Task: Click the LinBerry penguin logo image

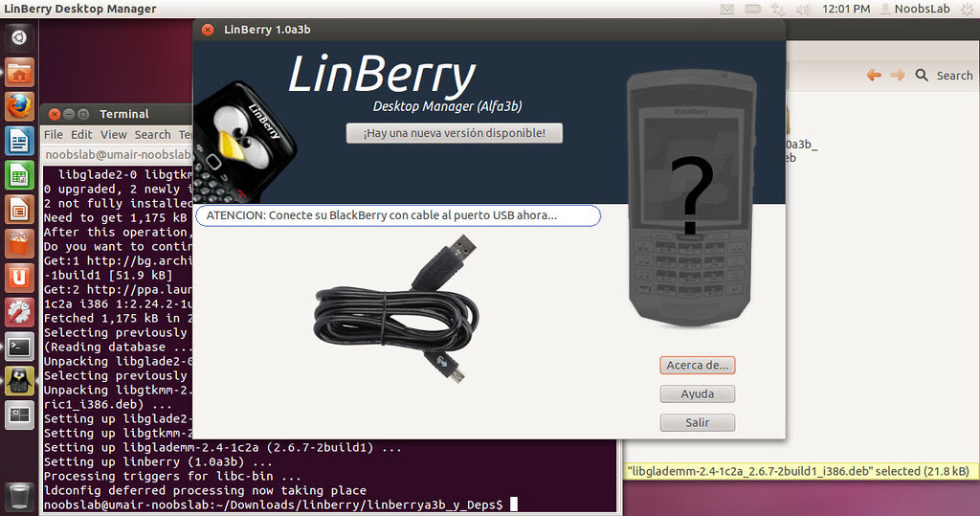Action: click(245, 142)
